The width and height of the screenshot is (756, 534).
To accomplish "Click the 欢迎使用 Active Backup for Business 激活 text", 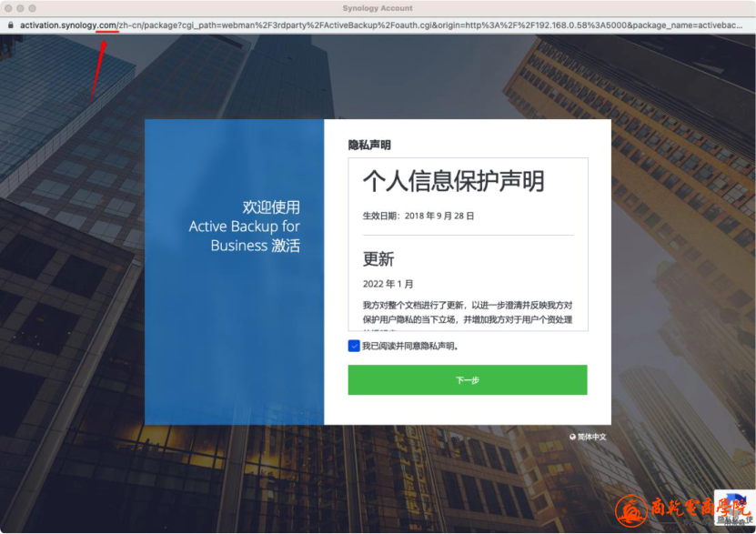I will tap(245, 227).
